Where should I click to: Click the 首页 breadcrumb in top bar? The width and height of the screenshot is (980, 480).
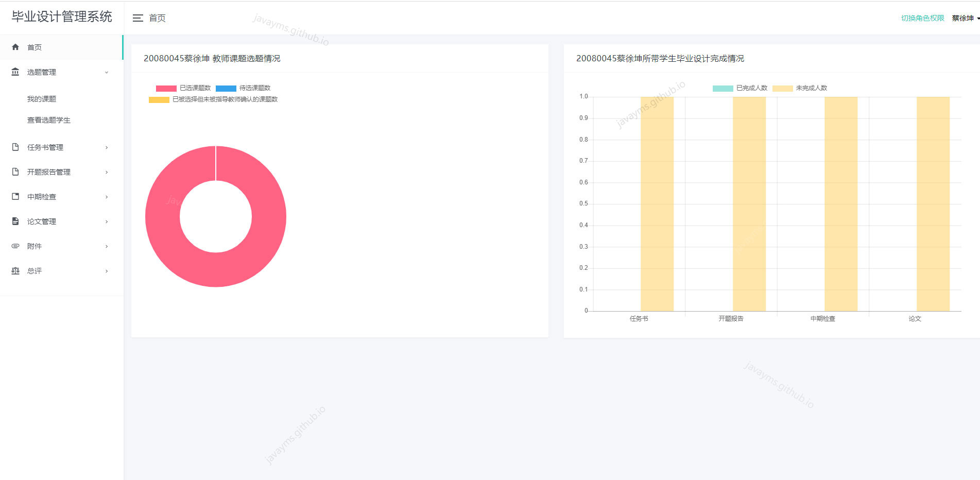pos(157,18)
